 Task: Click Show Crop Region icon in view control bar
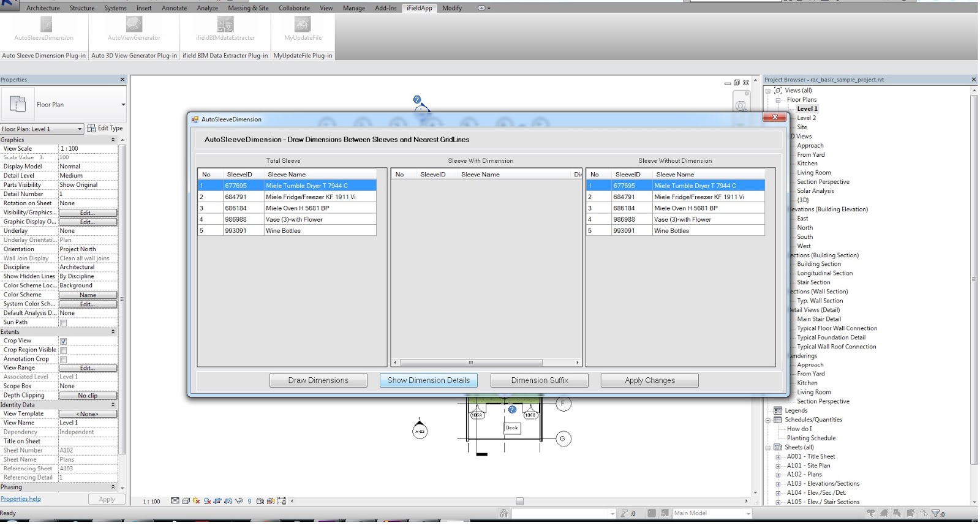tap(228, 501)
